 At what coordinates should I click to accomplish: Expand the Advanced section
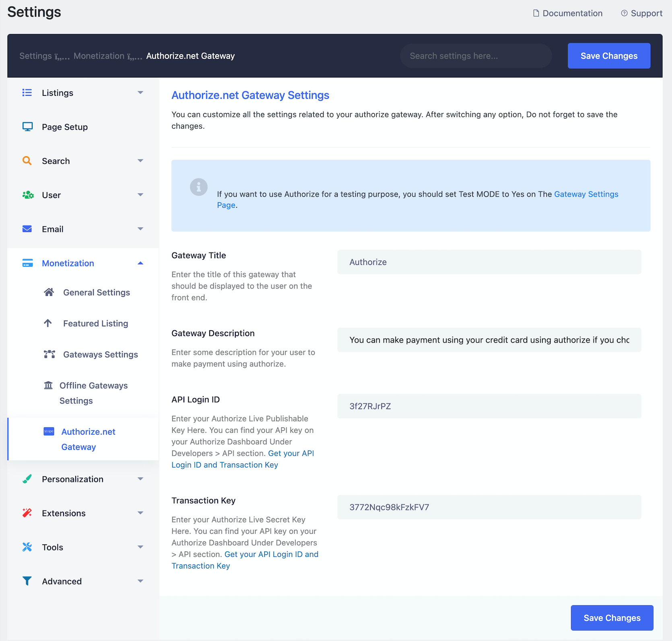point(140,581)
